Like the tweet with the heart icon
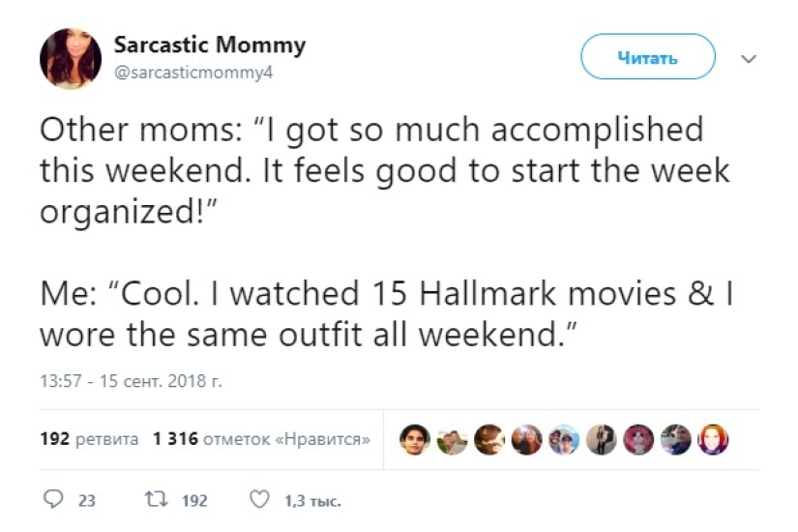The height and width of the screenshot is (532, 798). pyautogui.click(x=258, y=500)
